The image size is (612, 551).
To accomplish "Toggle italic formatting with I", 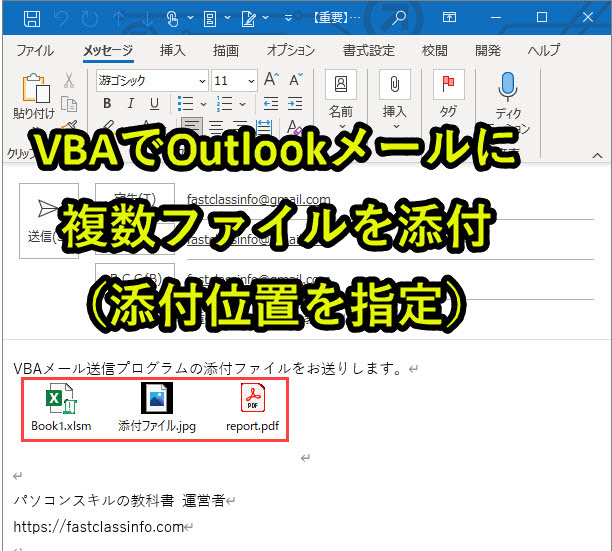I will [x=131, y=103].
